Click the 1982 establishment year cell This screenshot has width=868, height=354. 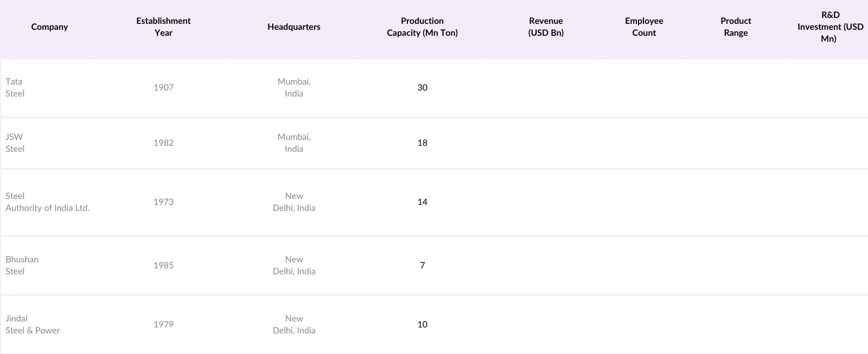163,143
